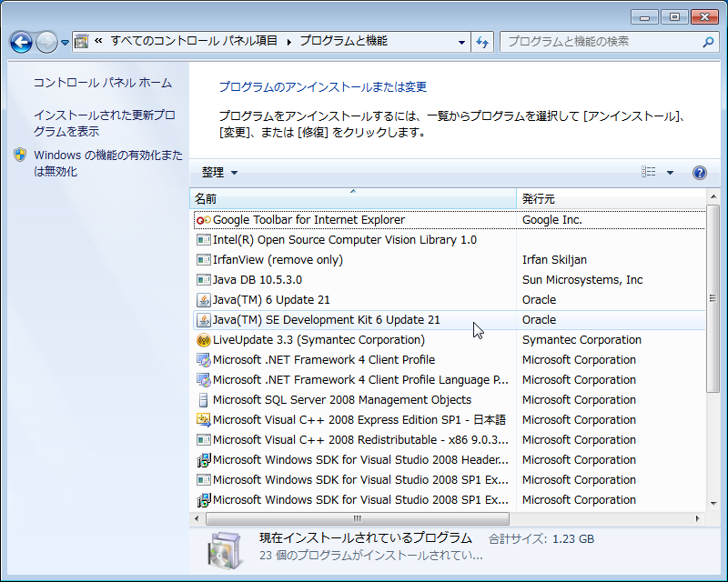
Task: Open Windows の機能の有効化または無効化 link
Action: pyautogui.click(x=108, y=163)
